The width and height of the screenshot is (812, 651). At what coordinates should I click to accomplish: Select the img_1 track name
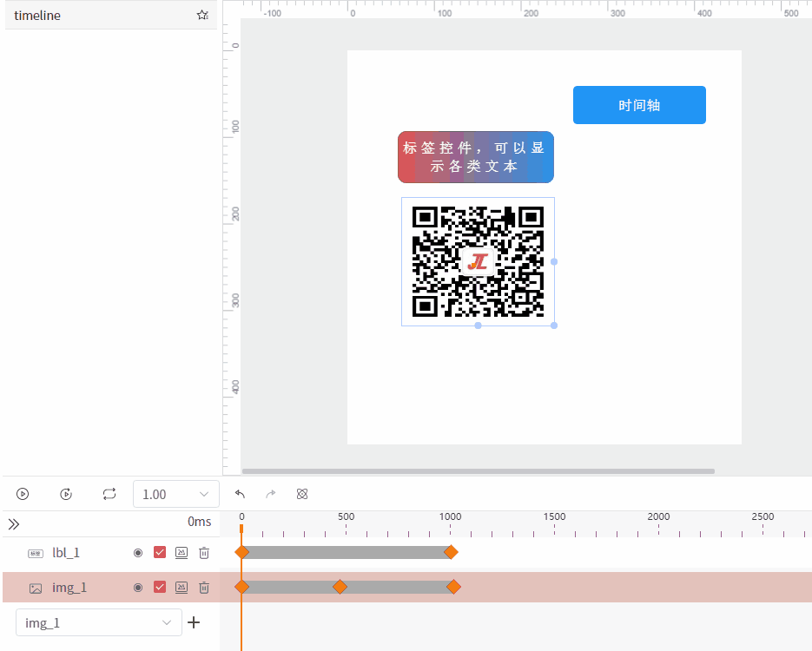69,588
